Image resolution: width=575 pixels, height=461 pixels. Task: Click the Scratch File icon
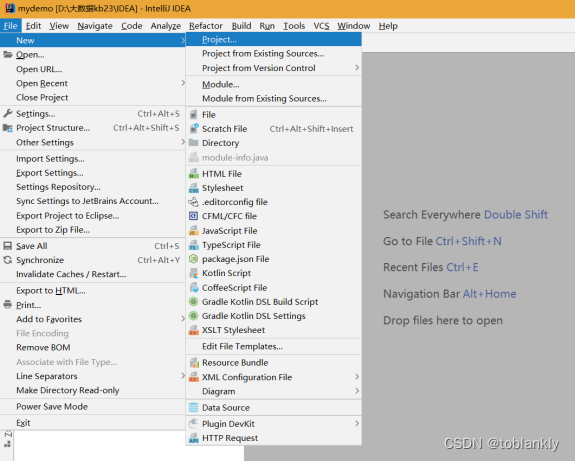[x=194, y=129]
